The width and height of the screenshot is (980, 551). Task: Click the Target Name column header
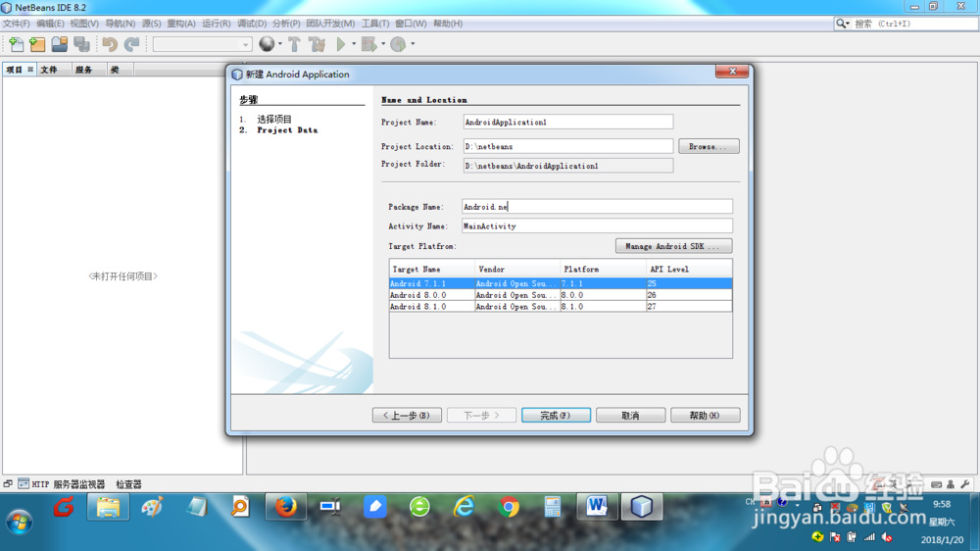432,269
